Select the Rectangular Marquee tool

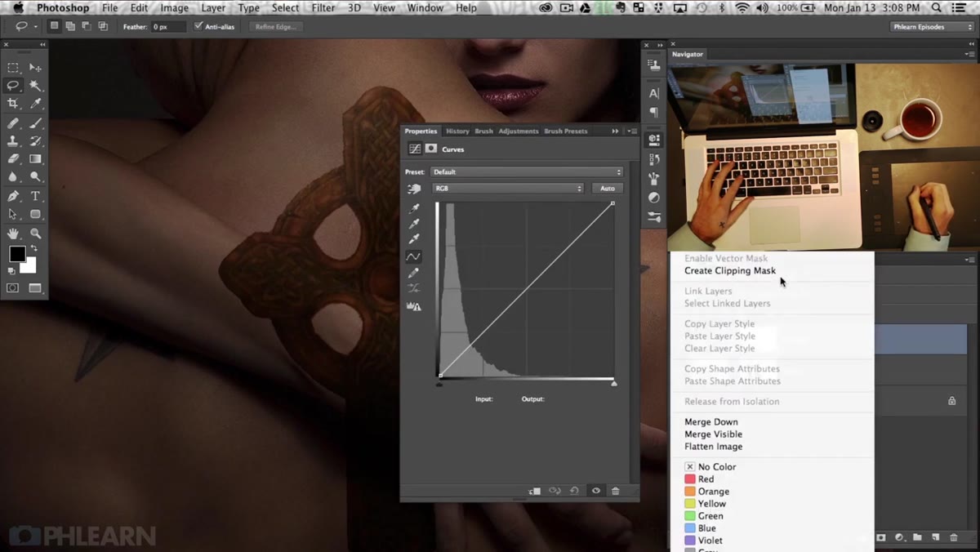(13, 68)
